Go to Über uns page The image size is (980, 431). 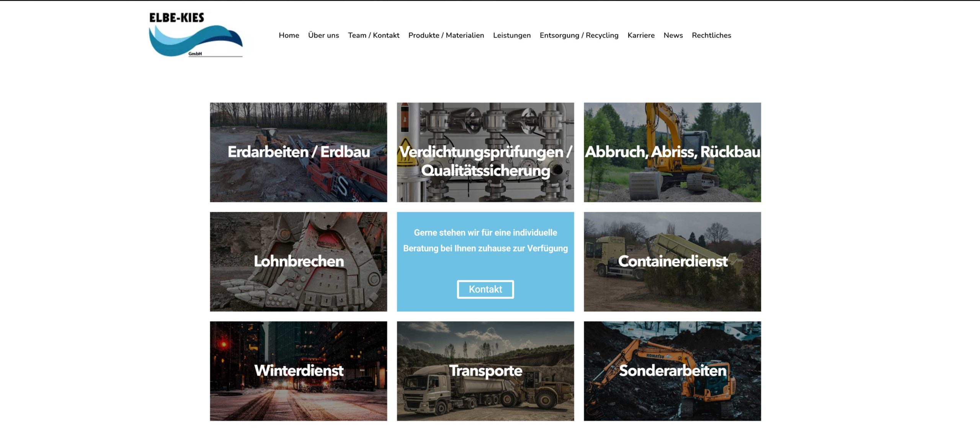coord(323,35)
